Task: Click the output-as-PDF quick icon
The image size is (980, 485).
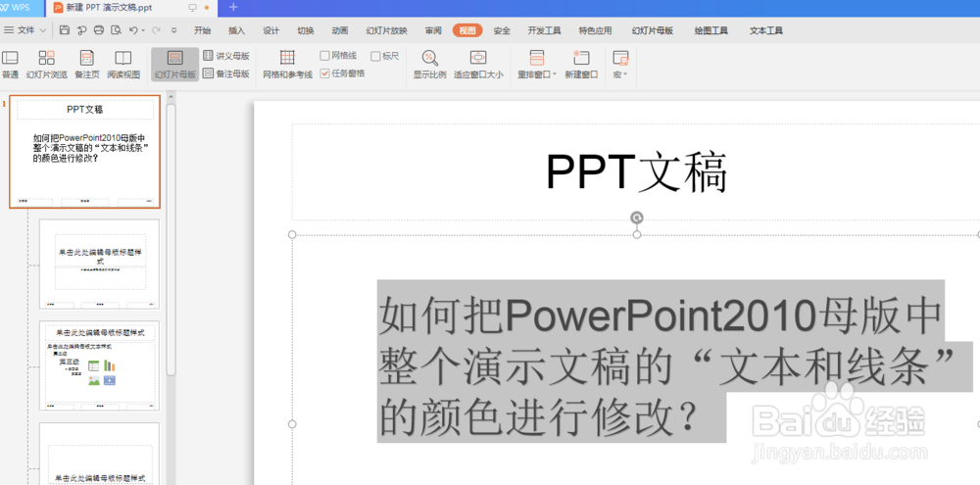Action: [81, 30]
